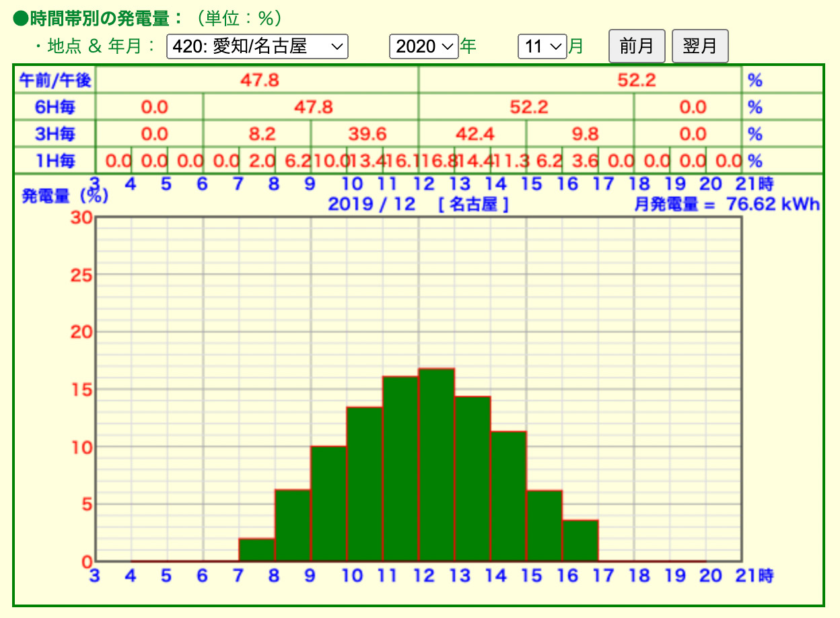Viewport: 840px width, 618px height.
Task: Click the 52.2 afternoon percentage cell
Action: point(636,81)
